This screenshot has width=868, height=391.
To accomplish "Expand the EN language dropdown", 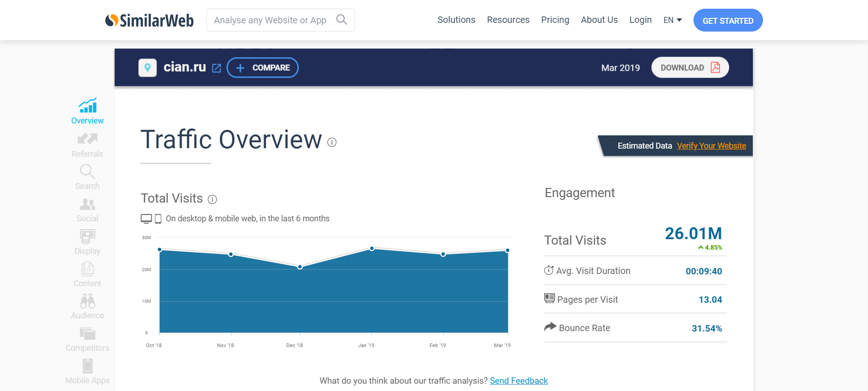I will point(672,20).
